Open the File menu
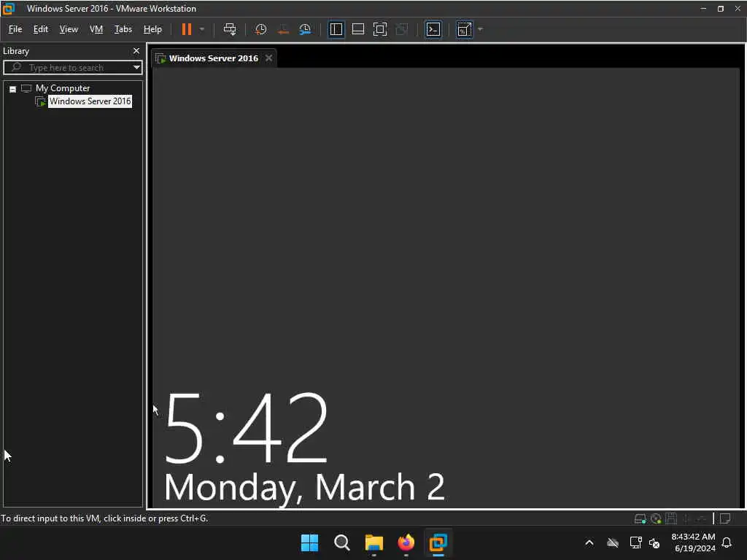Viewport: 747px width, 560px height. (x=15, y=29)
